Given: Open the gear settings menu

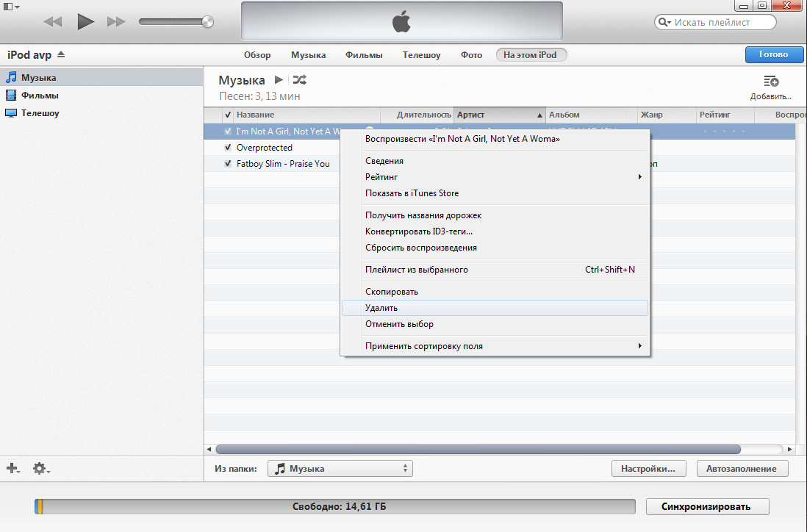Looking at the screenshot, I should (40, 468).
